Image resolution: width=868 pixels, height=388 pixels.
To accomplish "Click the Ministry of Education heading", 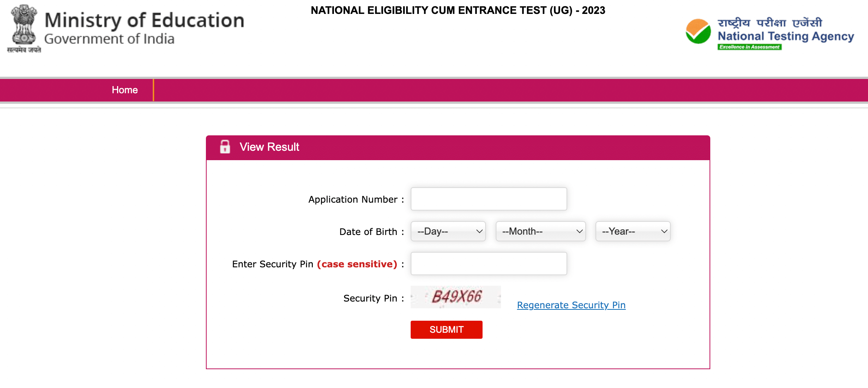I will tap(144, 20).
